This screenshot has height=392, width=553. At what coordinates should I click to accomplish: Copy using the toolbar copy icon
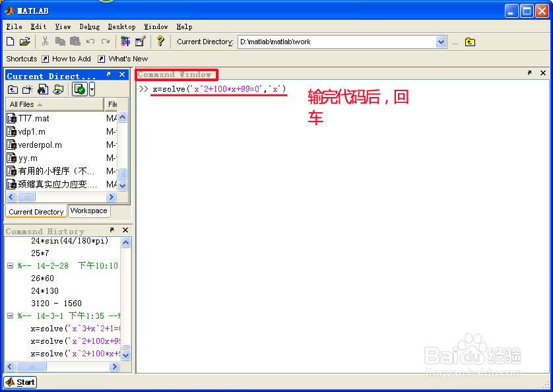click(x=60, y=42)
